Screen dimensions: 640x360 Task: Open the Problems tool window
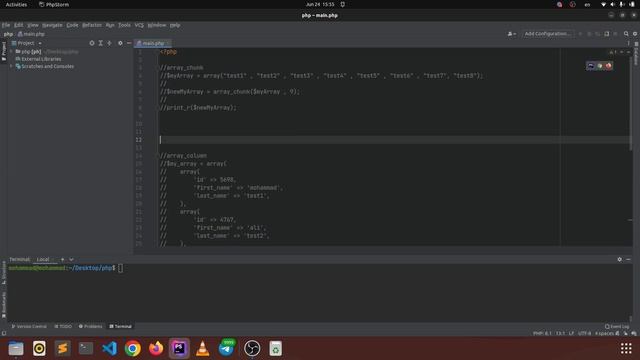90,327
